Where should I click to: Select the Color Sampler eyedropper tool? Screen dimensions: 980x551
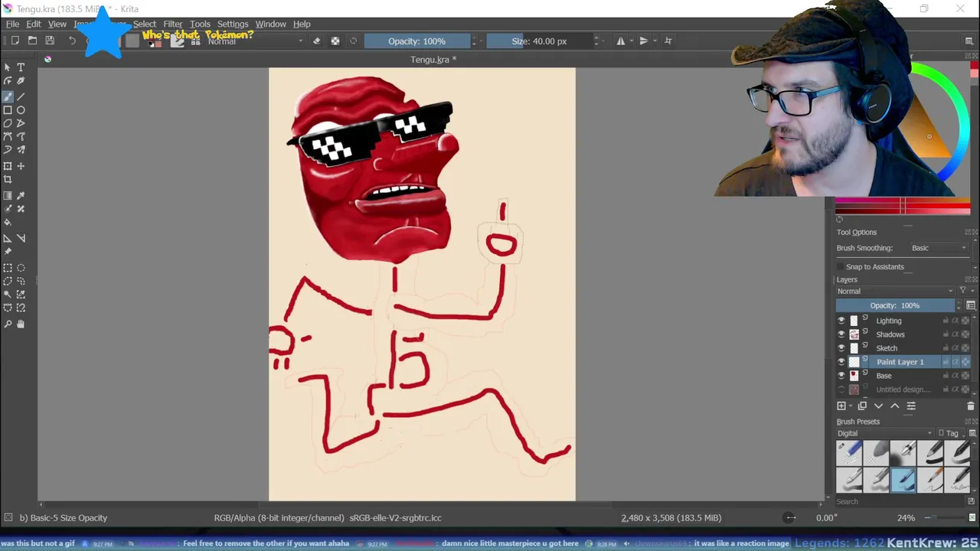point(21,196)
